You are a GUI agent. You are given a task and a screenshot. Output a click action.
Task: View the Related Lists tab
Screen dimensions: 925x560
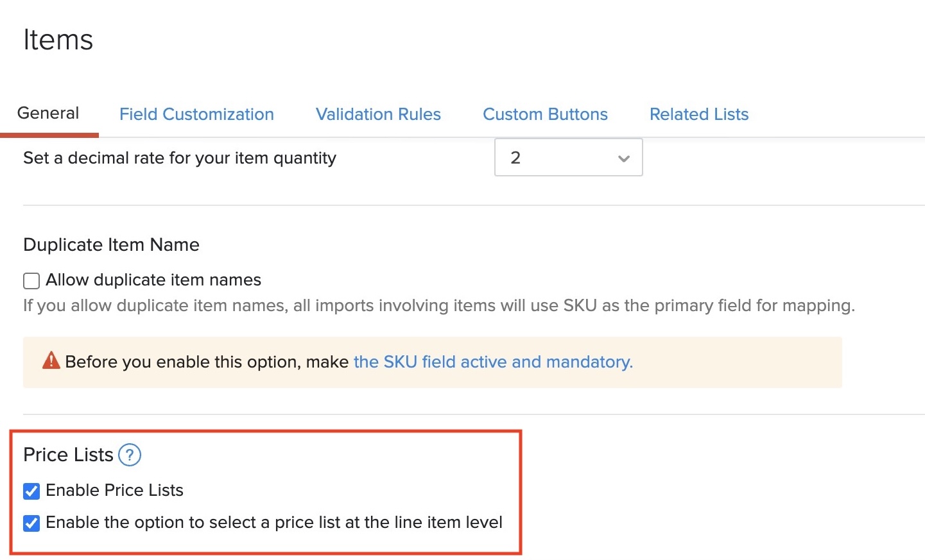pos(698,114)
